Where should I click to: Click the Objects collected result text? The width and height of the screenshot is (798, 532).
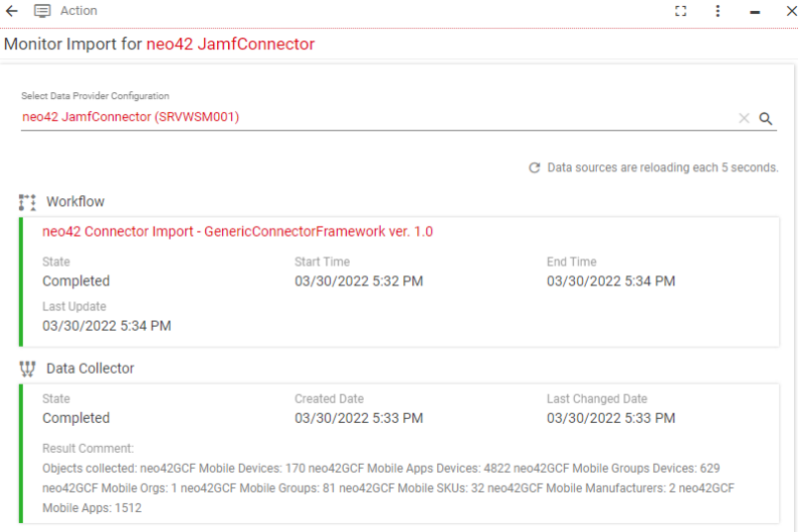tap(388, 488)
